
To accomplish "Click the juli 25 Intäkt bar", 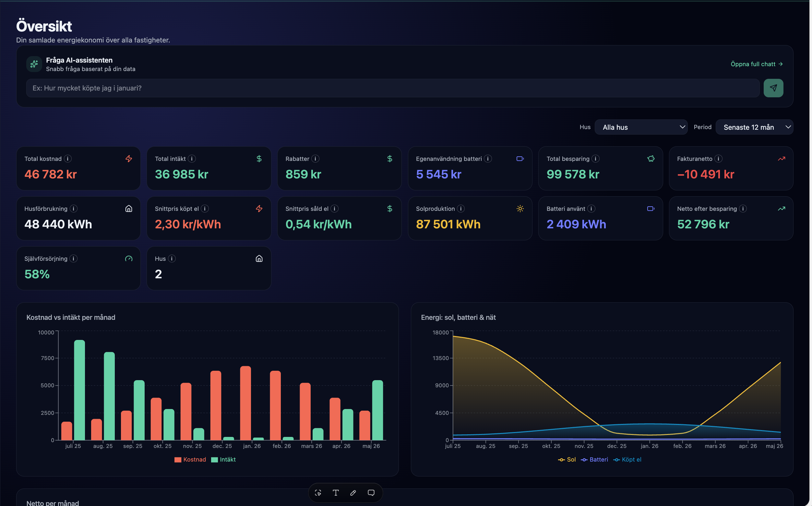I will tap(79, 390).
